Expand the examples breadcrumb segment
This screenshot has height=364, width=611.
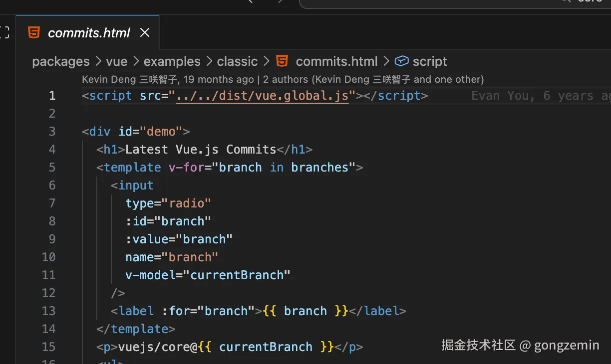point(172,62)
